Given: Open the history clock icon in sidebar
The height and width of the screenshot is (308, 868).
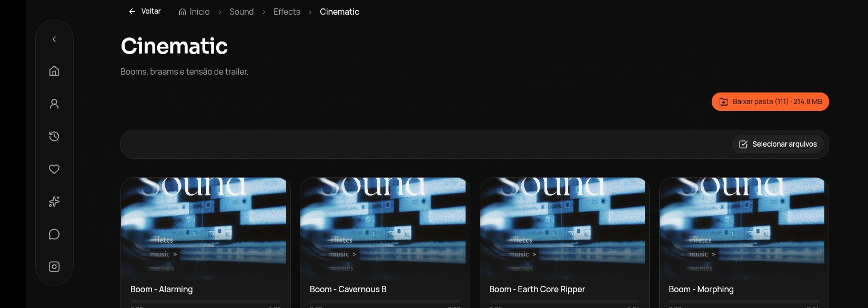Looking at the screenshot, I should pos(54,136).
